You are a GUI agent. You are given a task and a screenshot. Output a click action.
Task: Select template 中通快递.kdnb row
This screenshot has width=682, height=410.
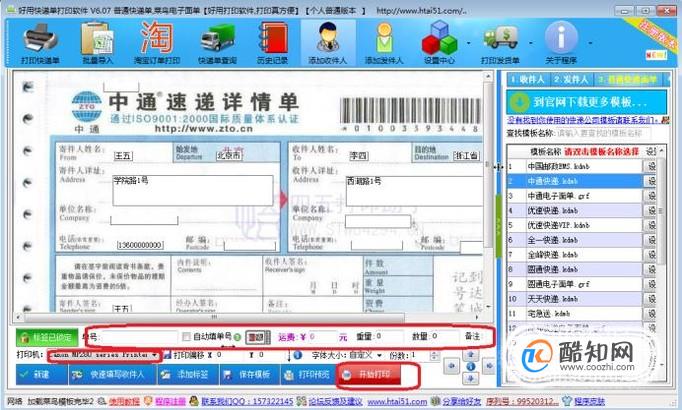pos(575,181)
